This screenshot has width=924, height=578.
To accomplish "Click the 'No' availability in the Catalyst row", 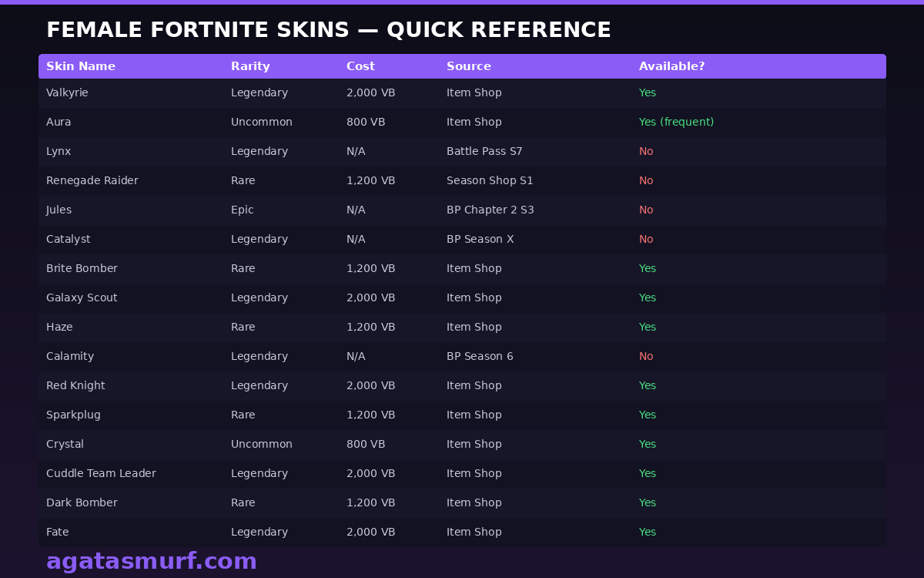I will click(x=646, y=239).
